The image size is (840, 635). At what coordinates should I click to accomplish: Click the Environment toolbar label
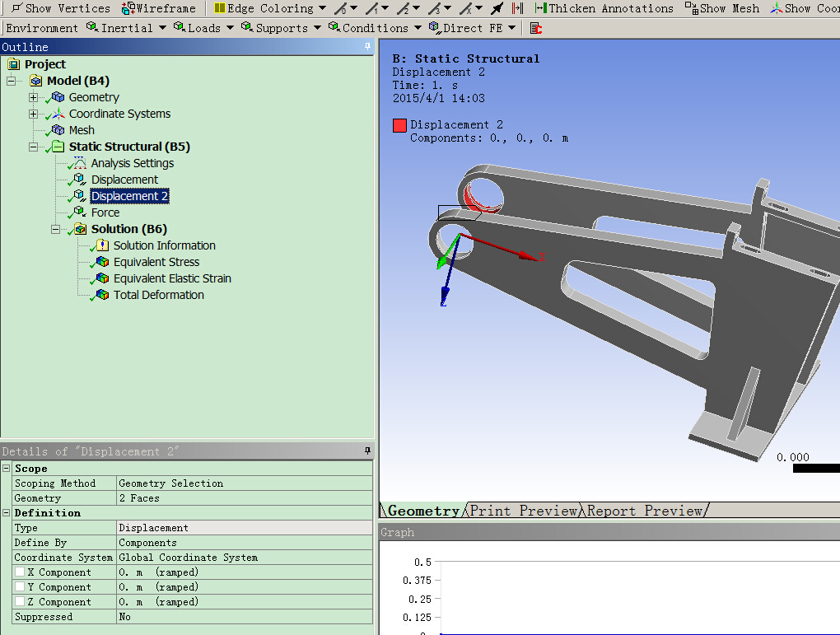coord(42,28)
